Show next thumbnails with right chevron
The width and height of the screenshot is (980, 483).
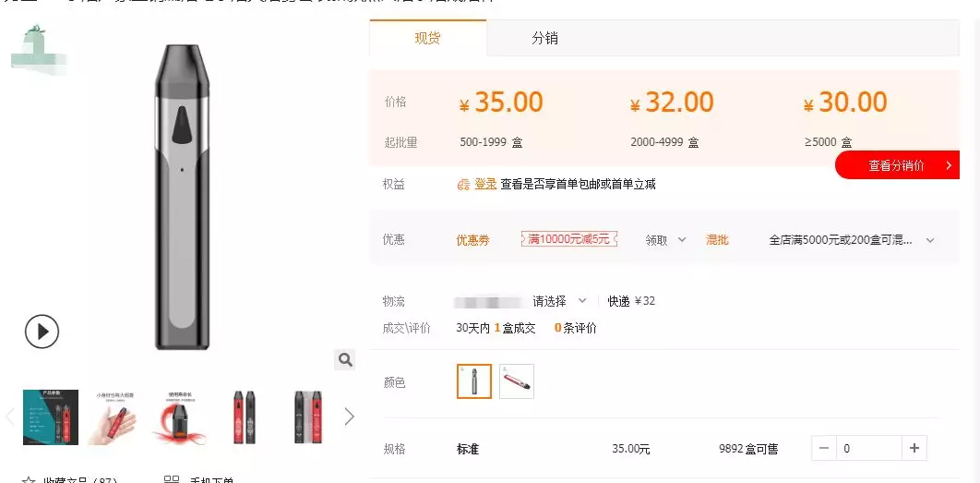(350, 417)
